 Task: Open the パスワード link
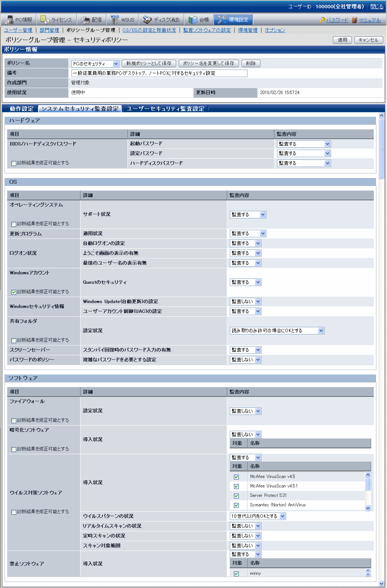click(x=337, y=20)
